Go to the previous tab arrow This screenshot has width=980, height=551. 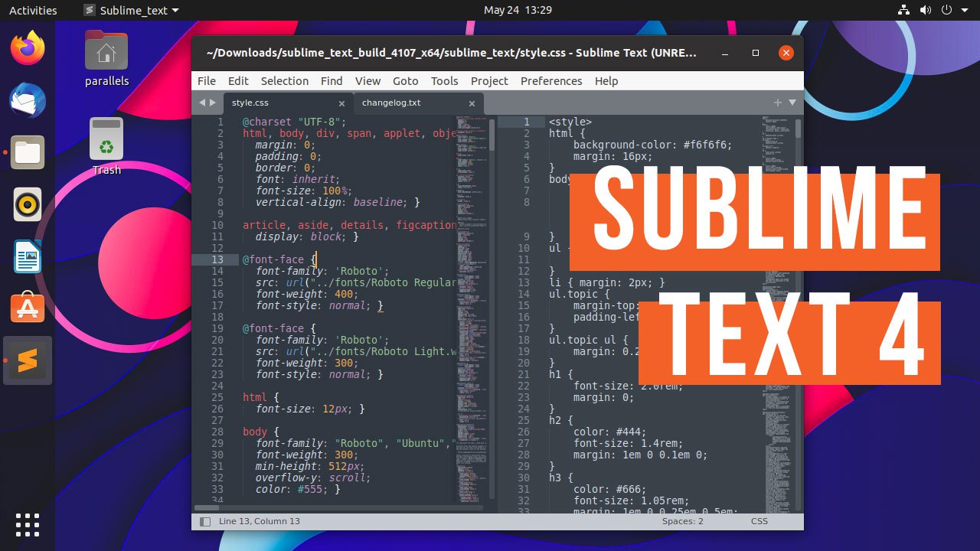coord(202,103)
